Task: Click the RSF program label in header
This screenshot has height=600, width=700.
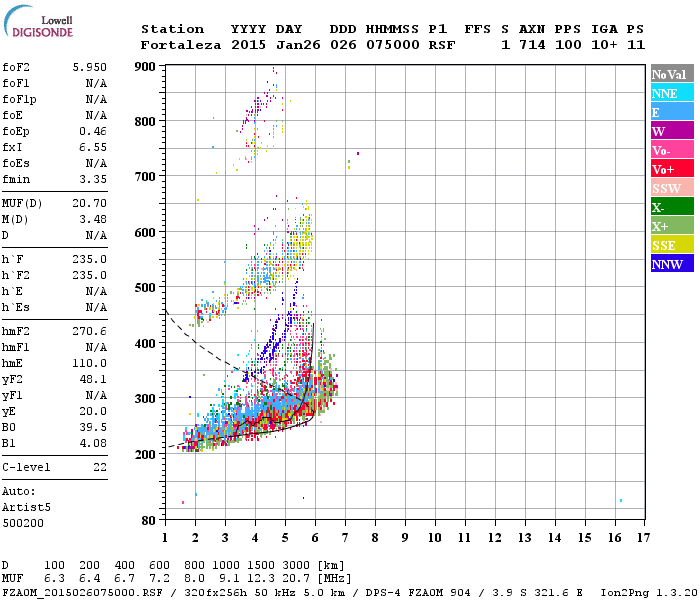Action: (442, 45)
